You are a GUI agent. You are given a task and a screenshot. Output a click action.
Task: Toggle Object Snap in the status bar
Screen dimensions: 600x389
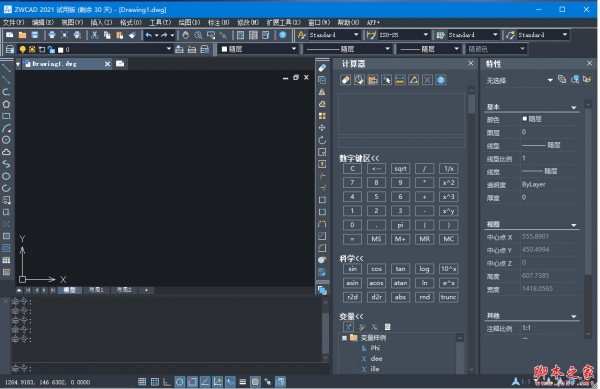[x=192, y=381]
